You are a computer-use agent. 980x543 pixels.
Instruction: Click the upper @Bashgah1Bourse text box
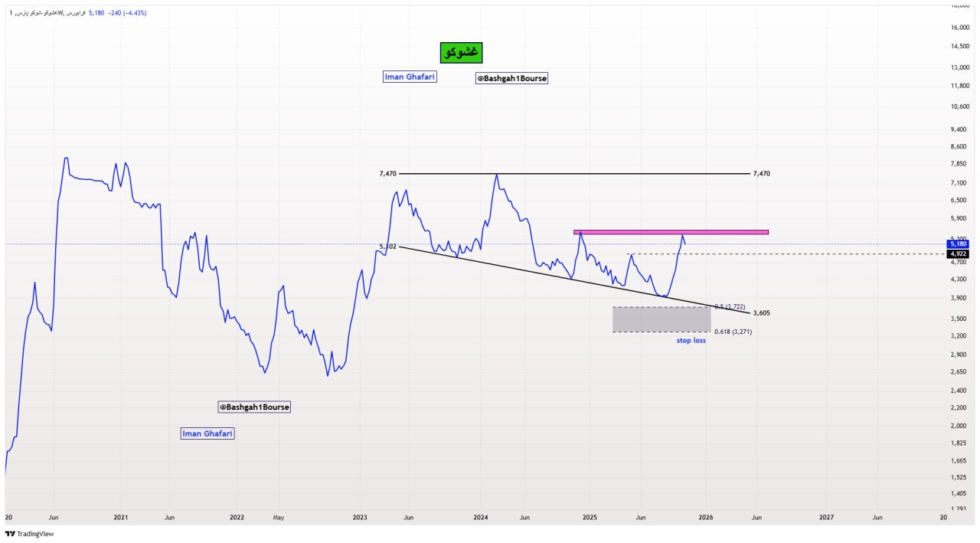point(512,78)
